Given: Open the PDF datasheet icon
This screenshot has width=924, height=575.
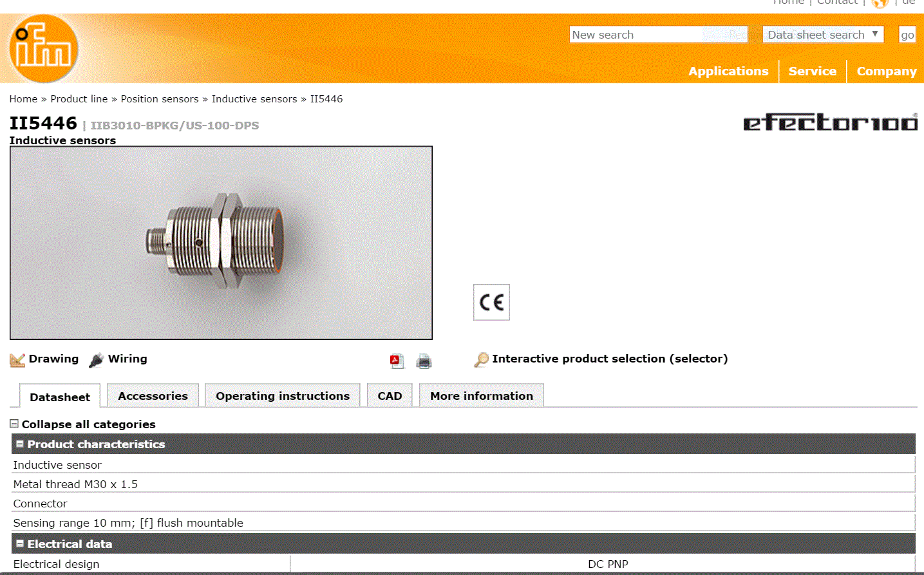Looking at the screenshot, I should 397,361.
